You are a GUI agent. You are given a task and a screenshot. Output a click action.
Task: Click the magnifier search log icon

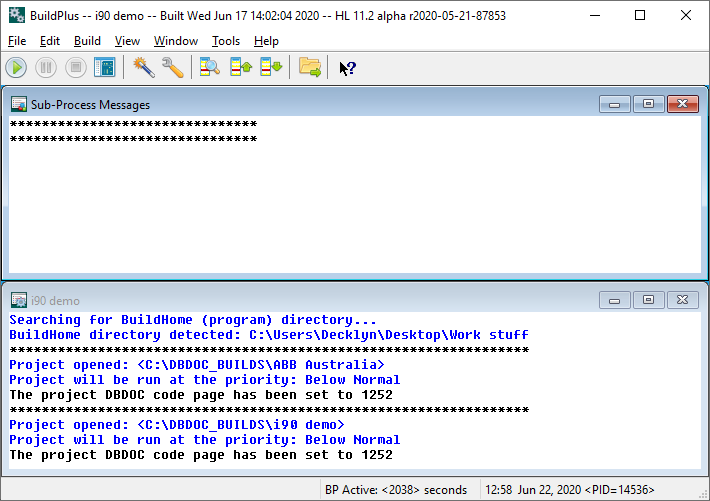(x=210, y=68)
